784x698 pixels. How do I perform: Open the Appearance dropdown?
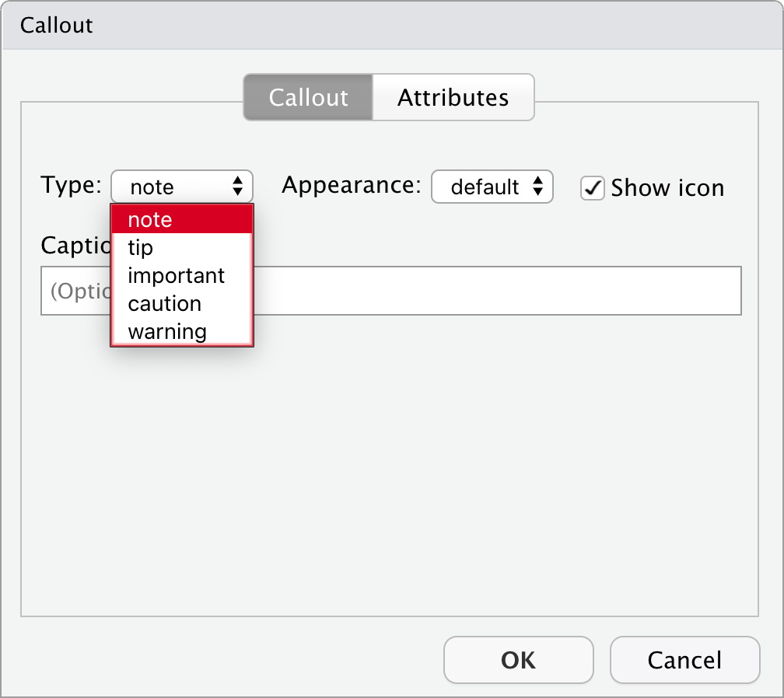492,187
